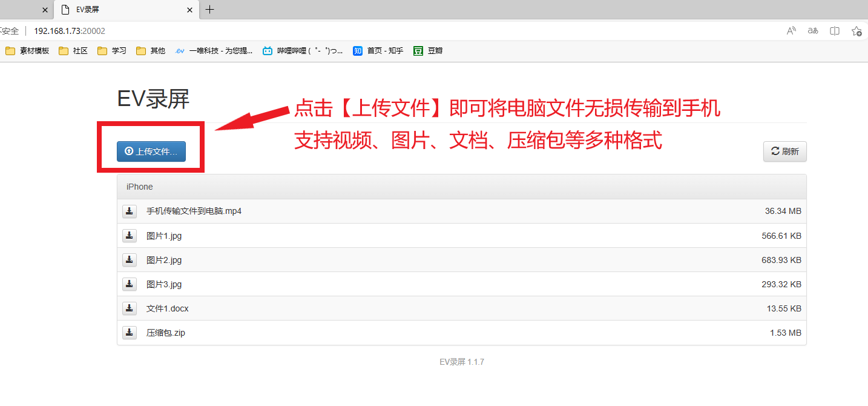Download the 压缩包.zip archive

pyautogui.click(x=129, y=332)
